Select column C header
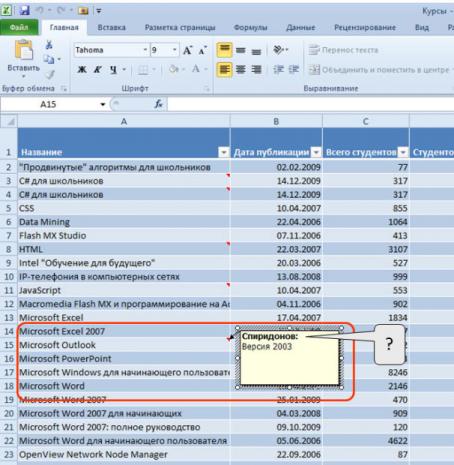The width and height of the screenshot is (454, 465). point(366,122)
